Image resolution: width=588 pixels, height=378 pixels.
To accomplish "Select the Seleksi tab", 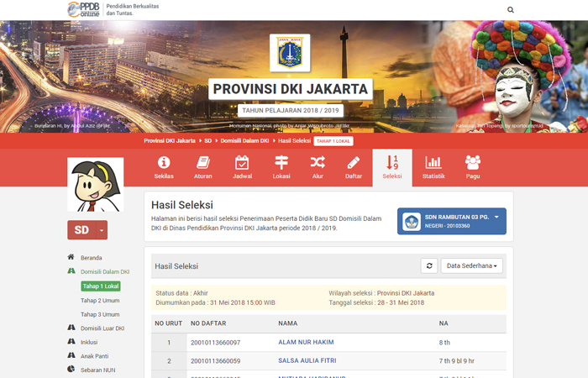I will 391,167.
